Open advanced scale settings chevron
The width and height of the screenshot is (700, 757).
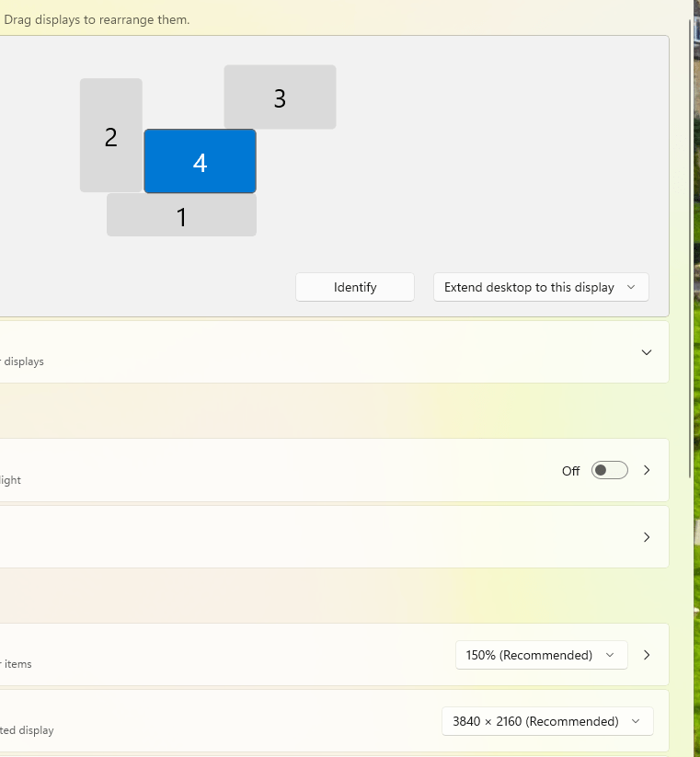(647, 655)
